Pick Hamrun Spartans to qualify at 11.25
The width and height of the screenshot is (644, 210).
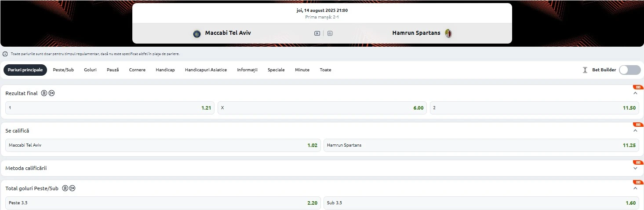pos(481,145)
